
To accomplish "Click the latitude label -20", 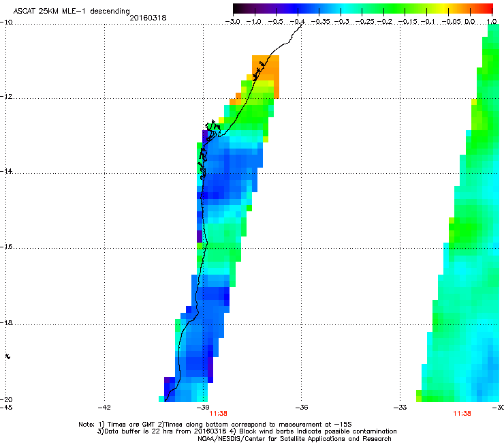I will (6, 399).
